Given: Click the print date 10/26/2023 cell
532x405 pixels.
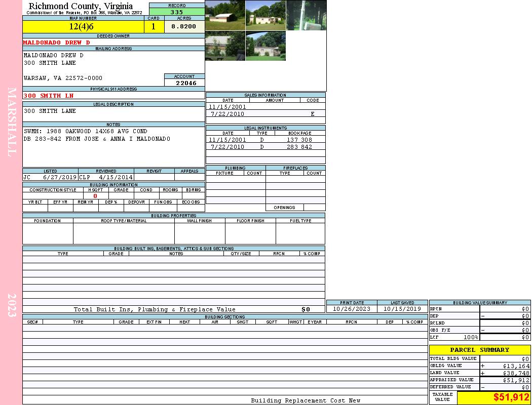Looking at the screenshot, I should click(x=351, y=309).
